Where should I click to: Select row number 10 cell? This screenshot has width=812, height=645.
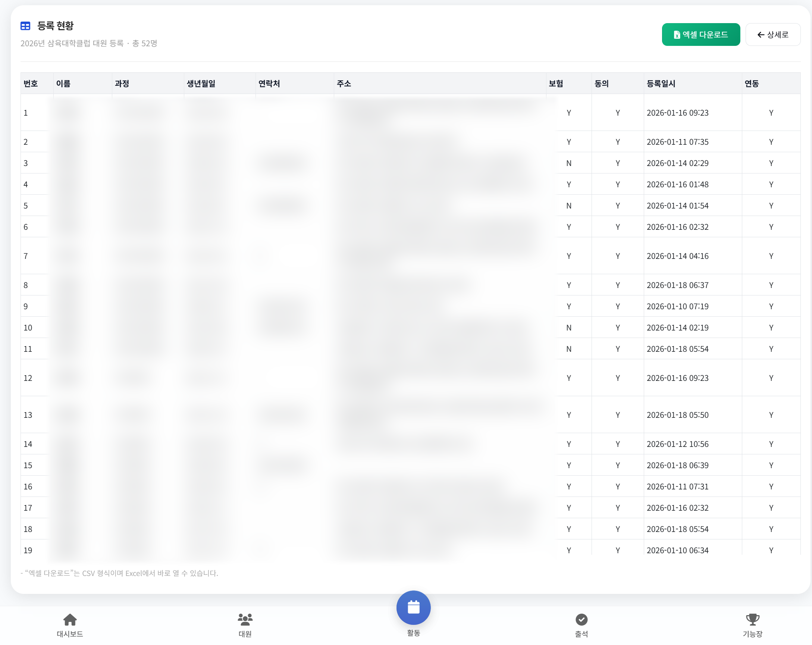click(28, 328)
